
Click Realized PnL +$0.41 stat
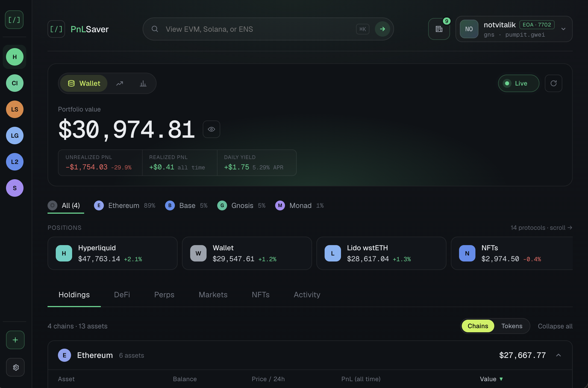pyautogui.click(x=180, y=163)
